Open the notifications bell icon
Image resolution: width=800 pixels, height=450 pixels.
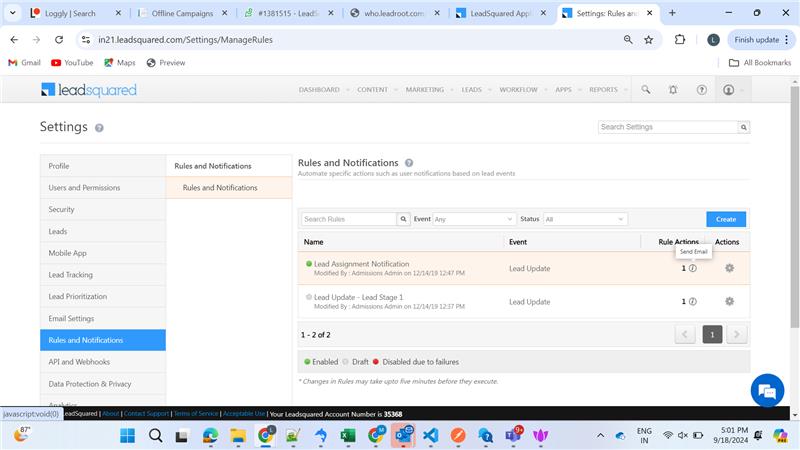[673, 90]
